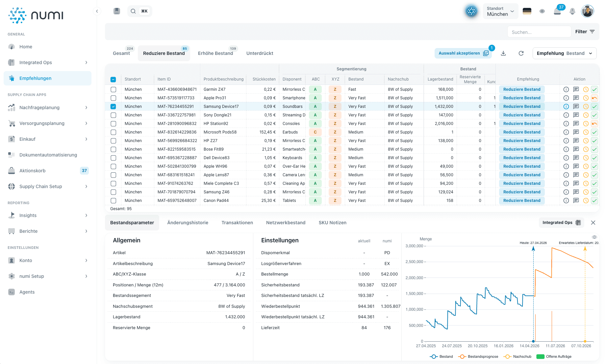Open notifications bell in top bar
The image size is (605, 364).
pyautogui.click(x=572, y=11)
